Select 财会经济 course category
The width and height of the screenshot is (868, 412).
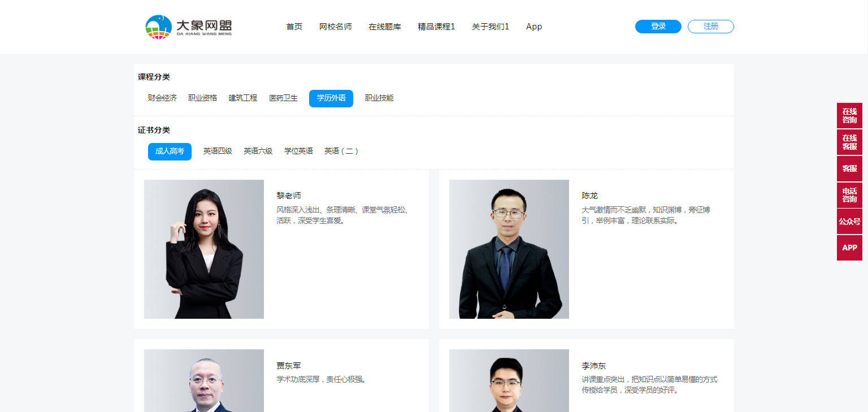pyautogui.click(x=162, y=98)
